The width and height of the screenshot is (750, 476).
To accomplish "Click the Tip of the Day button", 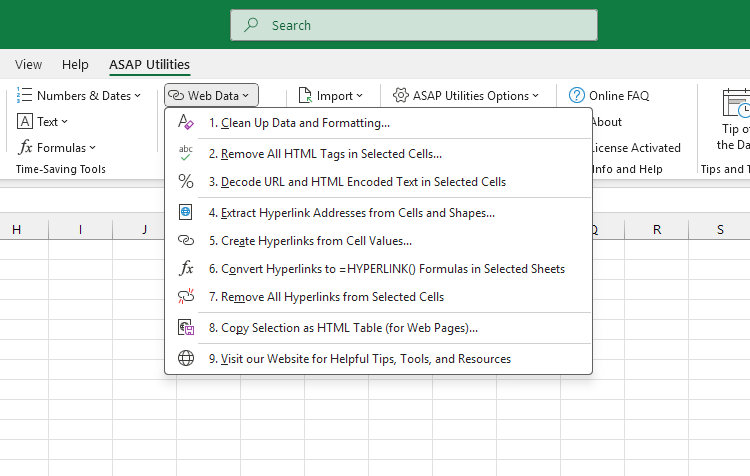I will 734,120.
